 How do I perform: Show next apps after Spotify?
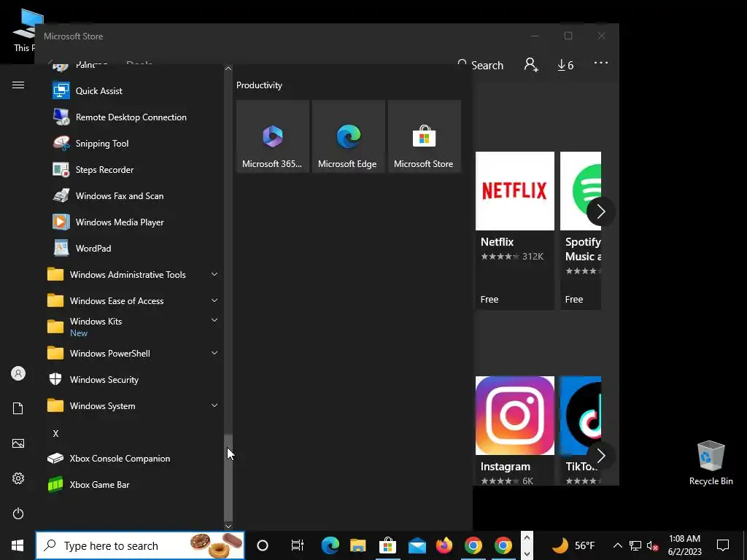tap(601, 211)
